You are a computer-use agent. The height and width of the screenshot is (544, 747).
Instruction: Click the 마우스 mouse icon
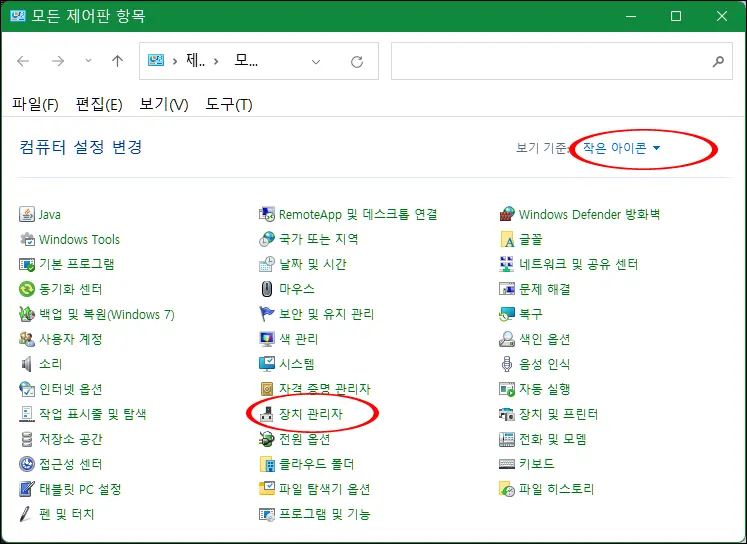(x=267, y=289)
